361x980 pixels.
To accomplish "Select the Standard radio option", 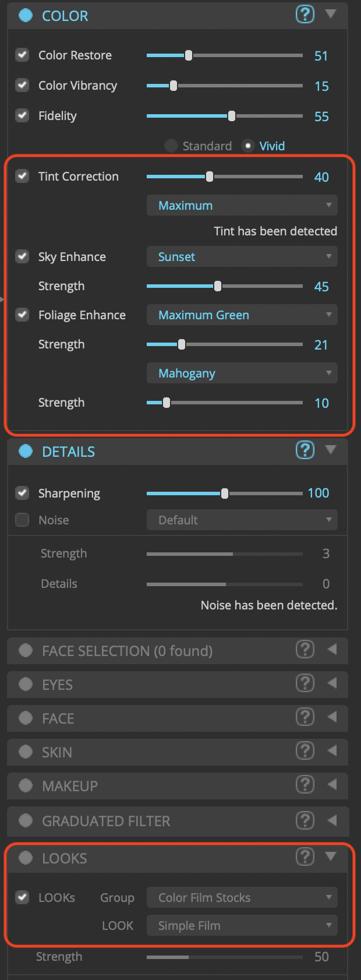I will 171,146.
